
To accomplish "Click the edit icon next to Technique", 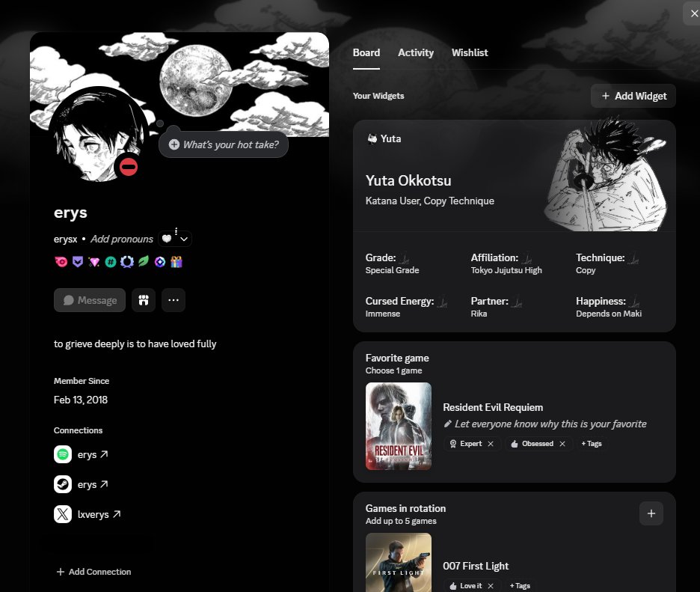I will (633, 259).
